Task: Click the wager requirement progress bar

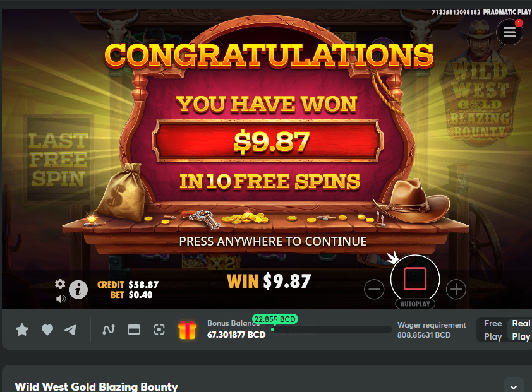Action: 331,330
